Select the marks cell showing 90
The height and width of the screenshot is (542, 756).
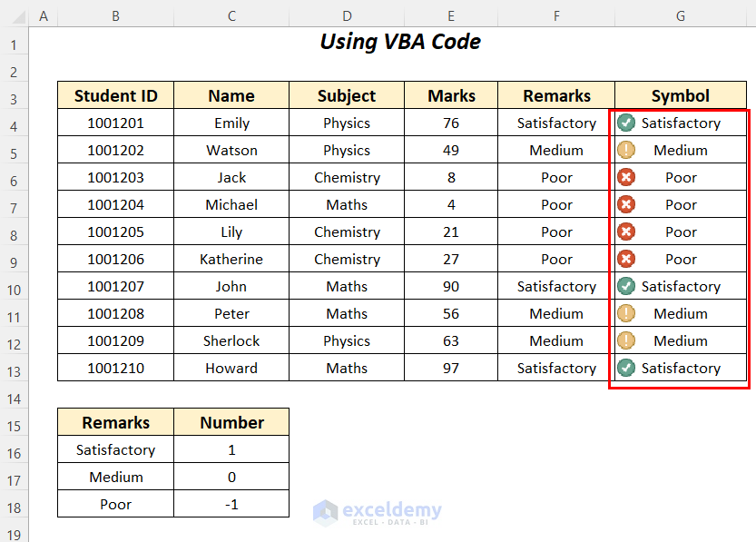click(x=451, y=286)
